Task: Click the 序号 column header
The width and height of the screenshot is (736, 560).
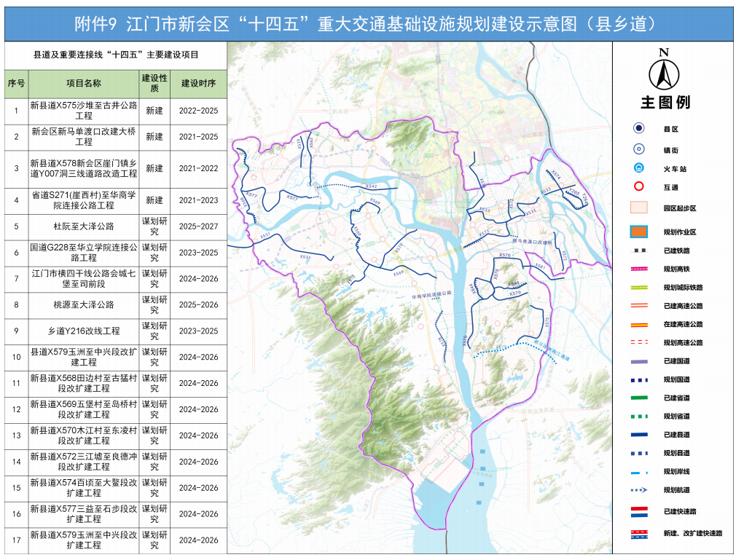Action: pyautogui.click(x=17, y=84)
